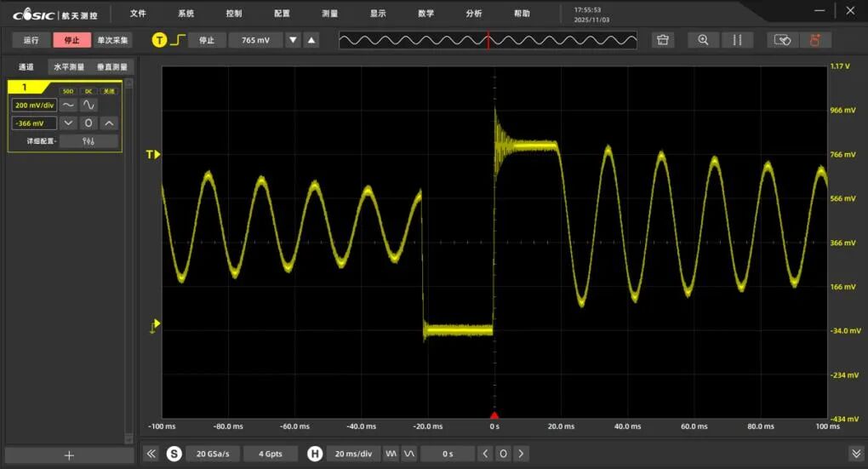The image size is (868, 469).
Task: Switch to the 水平测量 tab
Action: [x=69, y=66]
